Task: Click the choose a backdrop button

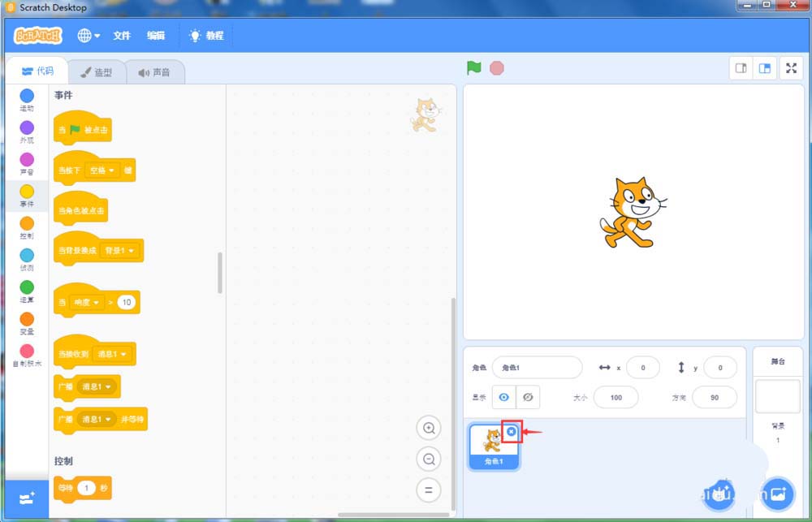Action: click(x=778, y=494)
